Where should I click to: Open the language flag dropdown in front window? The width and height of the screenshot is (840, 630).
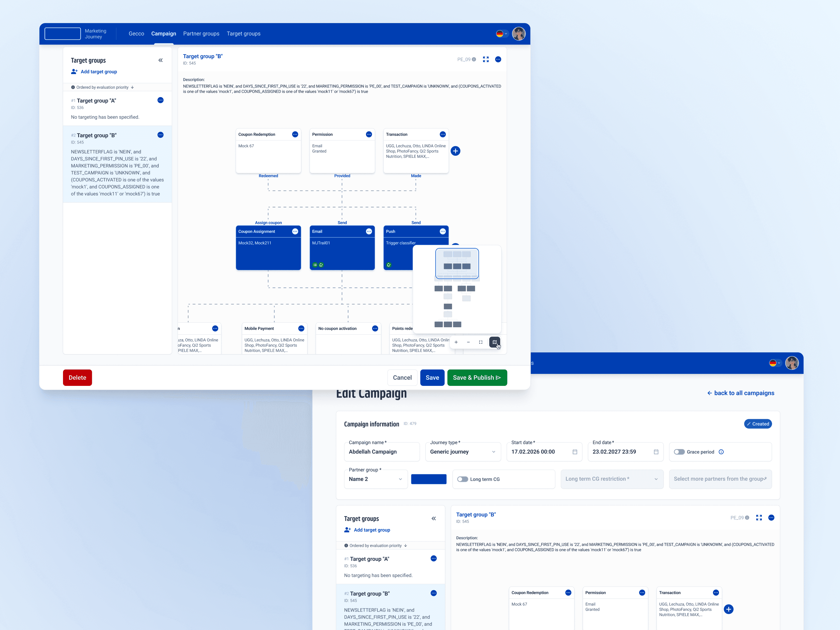(x=502, y=34)
